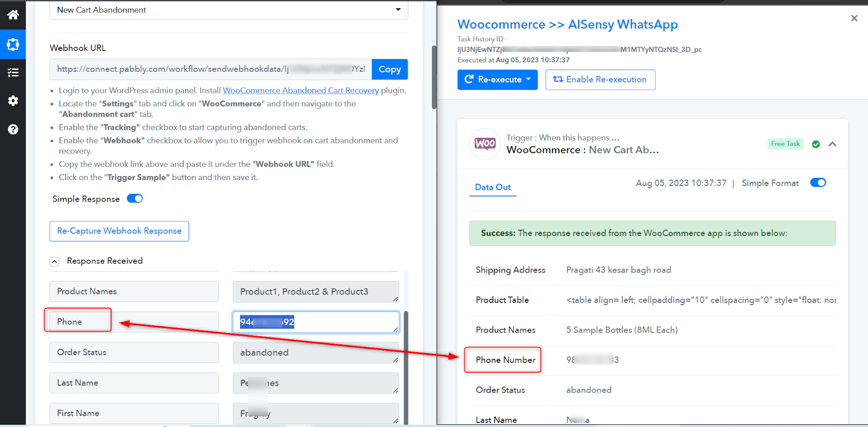Click the Phone Number label in Data Out
The width and height of the screenshot is (868, 427).
click(x=505, y=360)
